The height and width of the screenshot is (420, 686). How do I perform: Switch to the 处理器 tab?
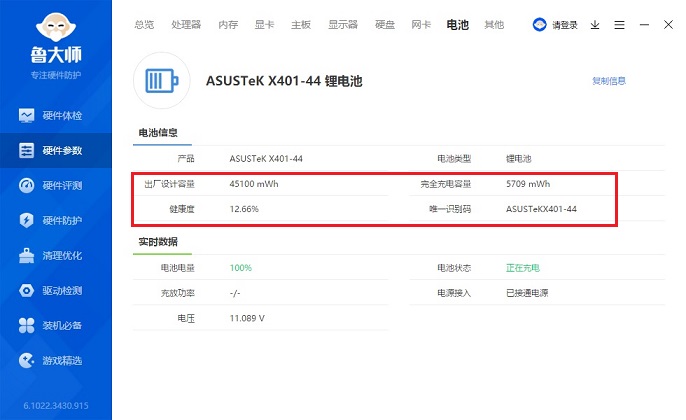point(185,24)
